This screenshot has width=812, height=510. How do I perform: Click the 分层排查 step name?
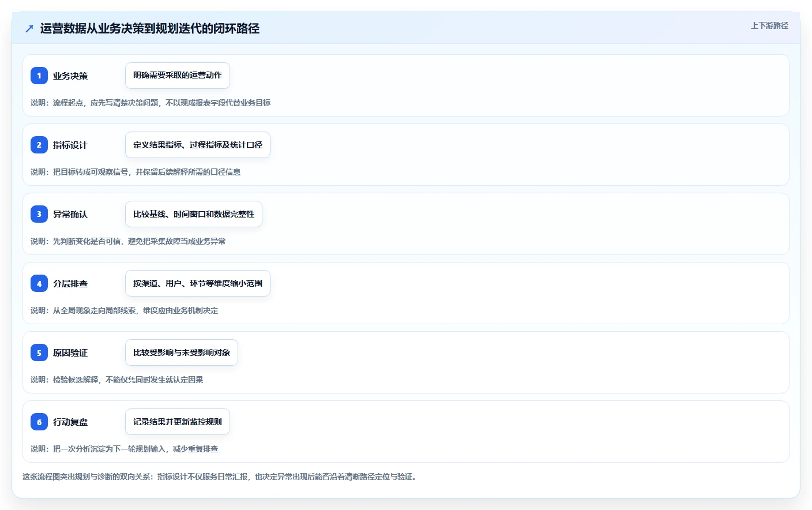(70, 283)
